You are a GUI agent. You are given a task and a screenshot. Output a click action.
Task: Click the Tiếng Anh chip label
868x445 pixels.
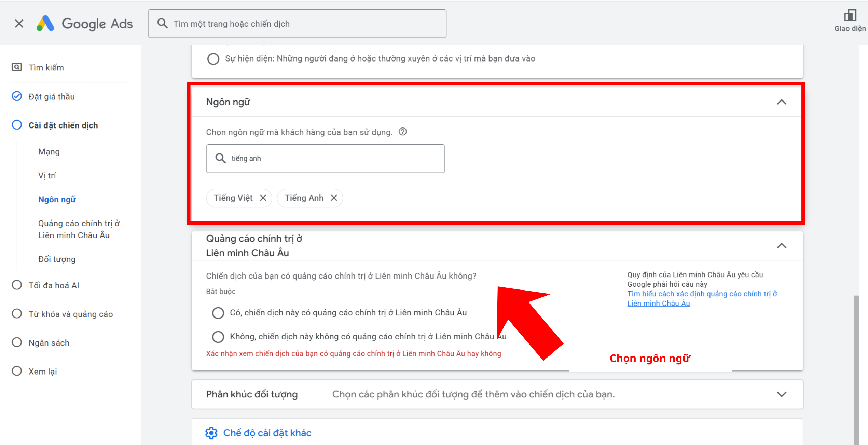coord(304,198)
